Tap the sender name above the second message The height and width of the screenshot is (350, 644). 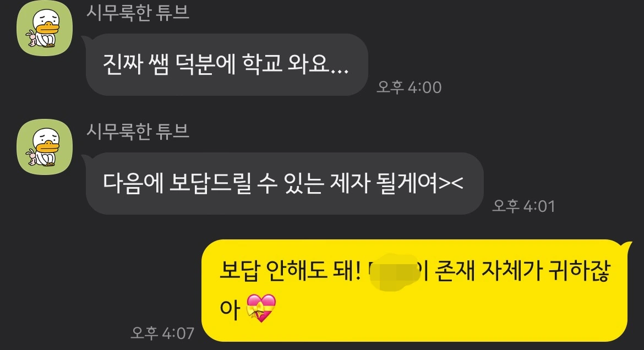click(x=138, y=132)
